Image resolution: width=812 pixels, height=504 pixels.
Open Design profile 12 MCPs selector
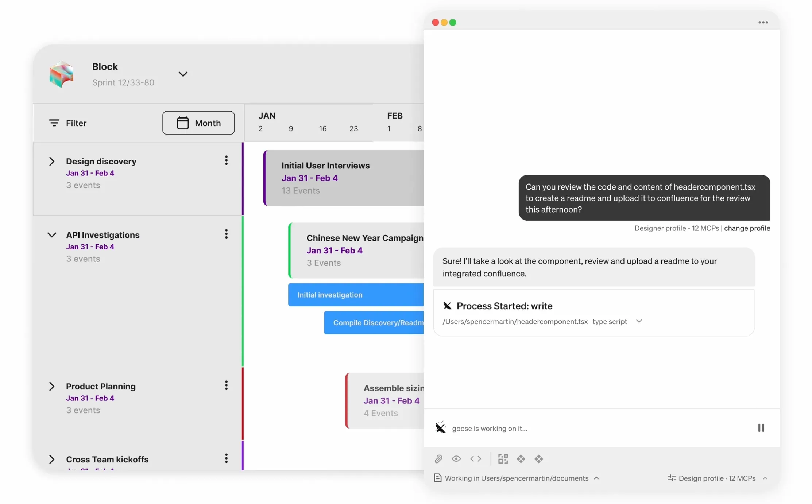pos(717,478)
